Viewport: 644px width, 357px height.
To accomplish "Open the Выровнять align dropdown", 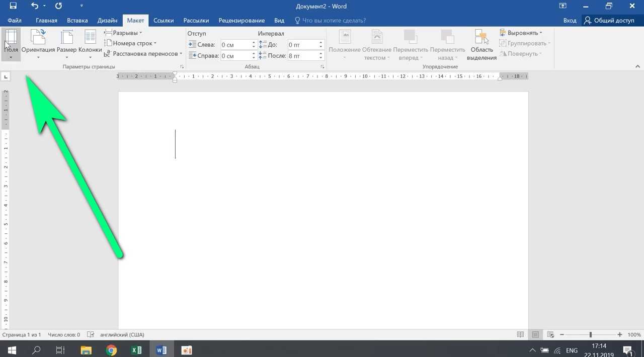I will pos(521,33).
